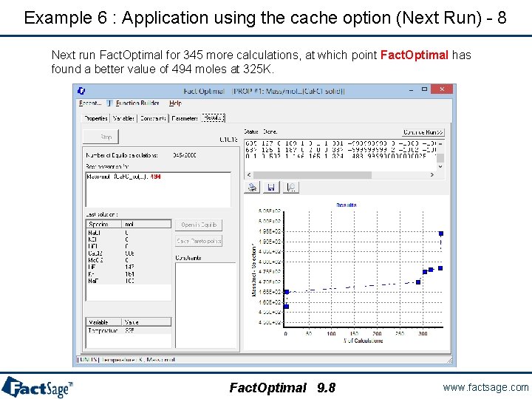
Task: Click the log box scroll-up arrow
Action: click(x=440, y=144)
